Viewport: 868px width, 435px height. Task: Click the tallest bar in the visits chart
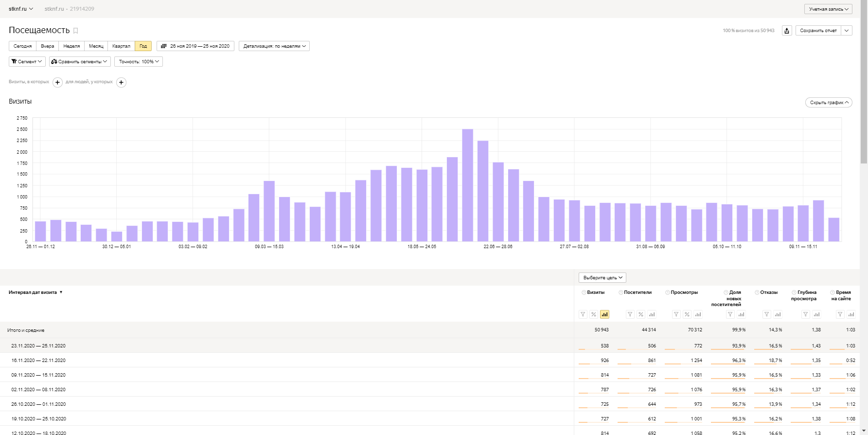[467, 185]
